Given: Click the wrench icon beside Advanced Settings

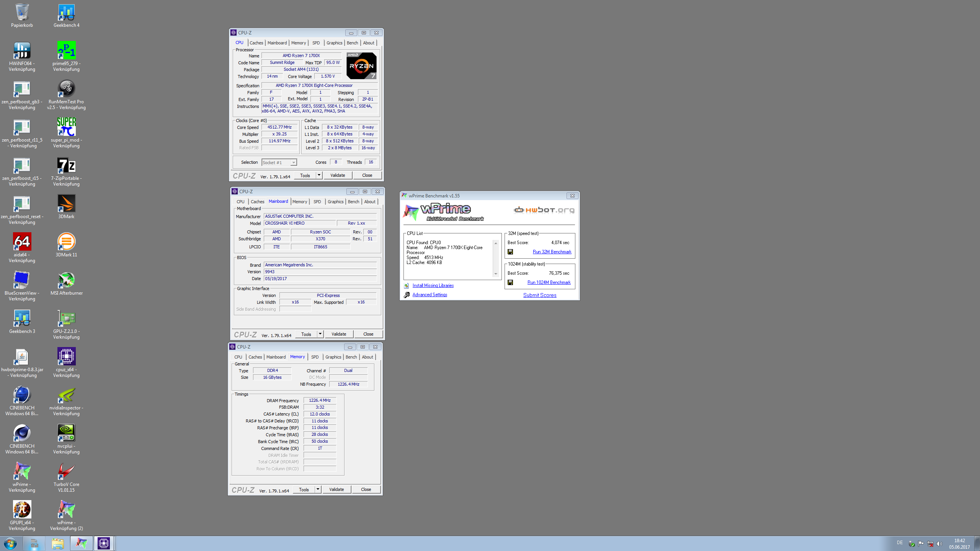Looking at the screenshot, I should tap(407, 295).
